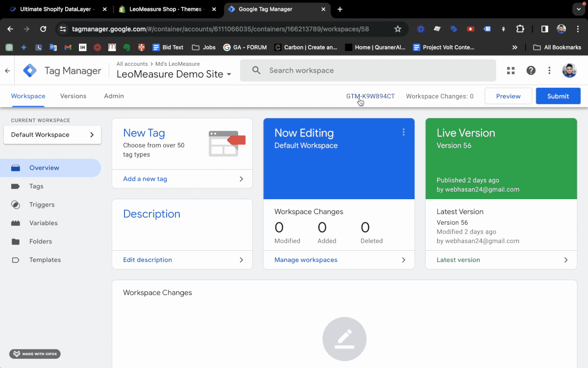588x368 pixels.
Task: Click the Tag Manager diamond logo
Action: (x=29, y=70)
